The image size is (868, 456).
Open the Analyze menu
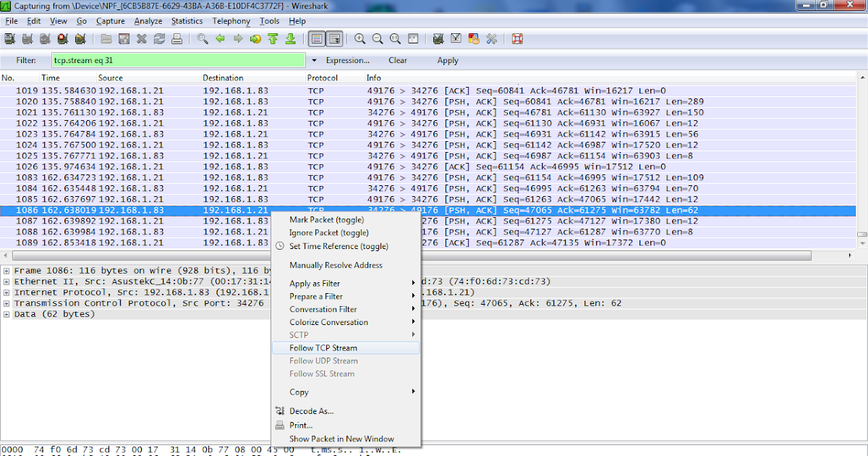point(148,21)
